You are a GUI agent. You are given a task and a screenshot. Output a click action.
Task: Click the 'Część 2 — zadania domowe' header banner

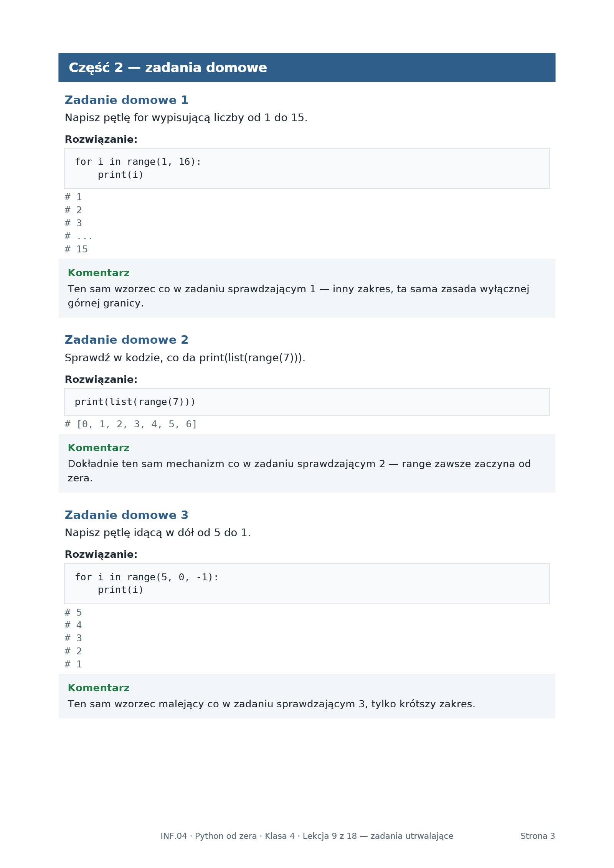click(307, 68)
